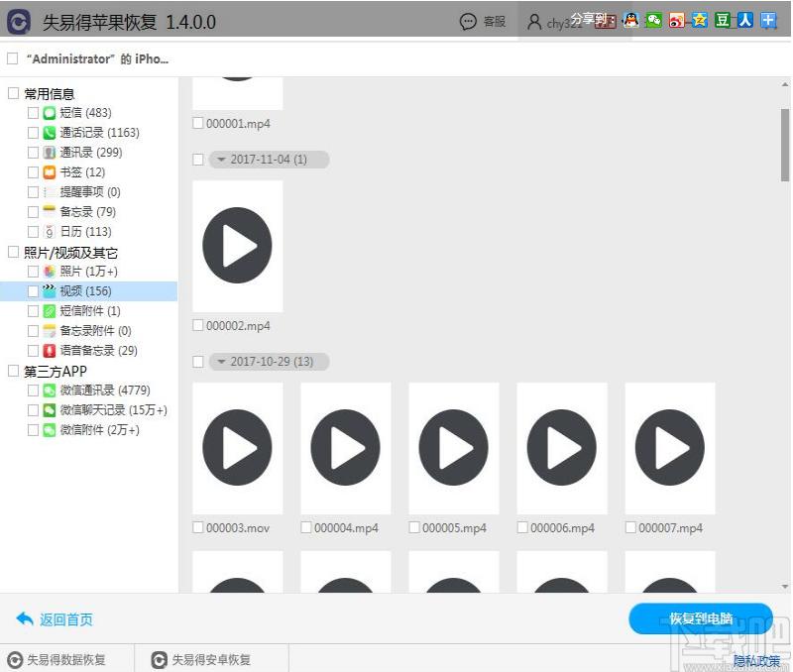The height and width of the screenshot is (672, 793).
Task: Tick the 视频 (156) checkbox
Action: pos(33,291)
